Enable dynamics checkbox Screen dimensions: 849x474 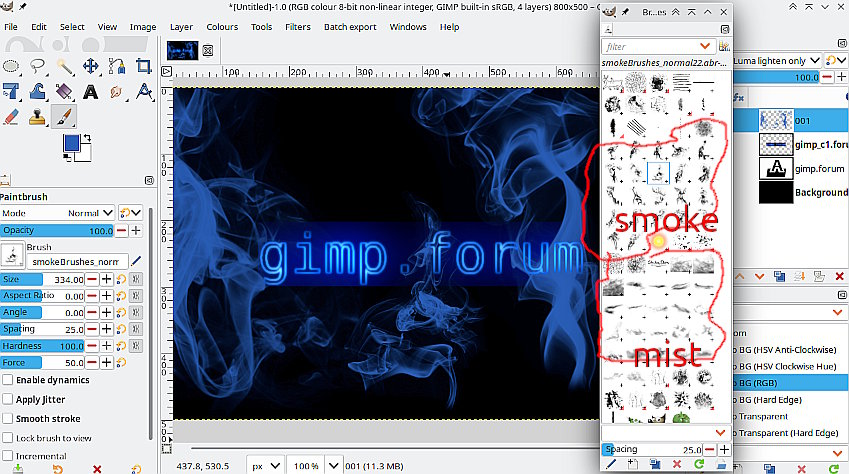tap(8, 380)
